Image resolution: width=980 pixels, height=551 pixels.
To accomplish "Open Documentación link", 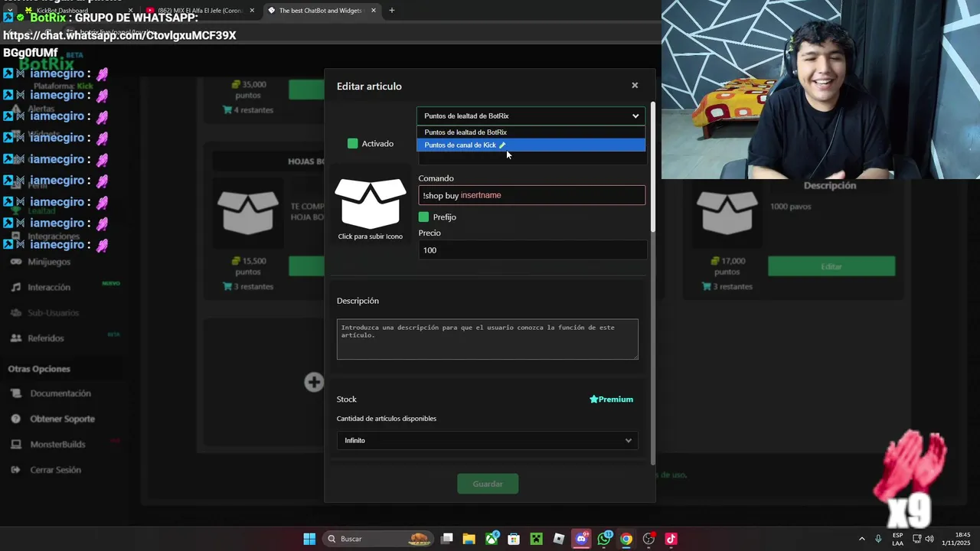I will tap(60, 393).
